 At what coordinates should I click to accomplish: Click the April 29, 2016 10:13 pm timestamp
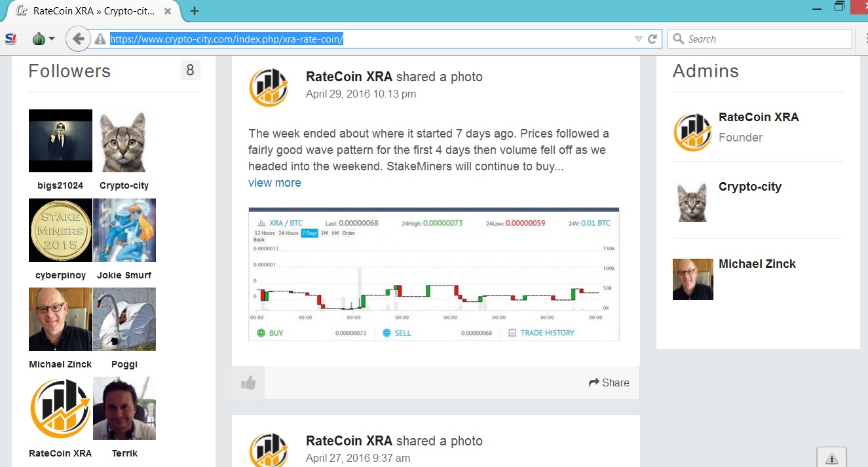(x=361, y=94)
